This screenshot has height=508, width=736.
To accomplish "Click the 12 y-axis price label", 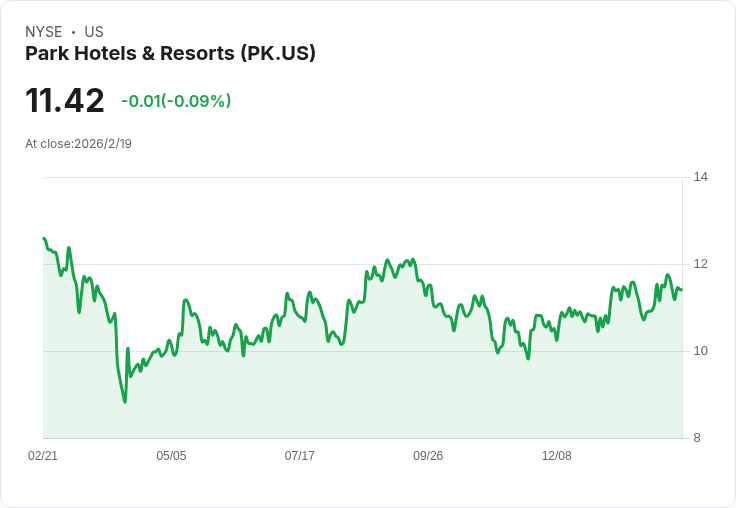I will tap(700, 264).
